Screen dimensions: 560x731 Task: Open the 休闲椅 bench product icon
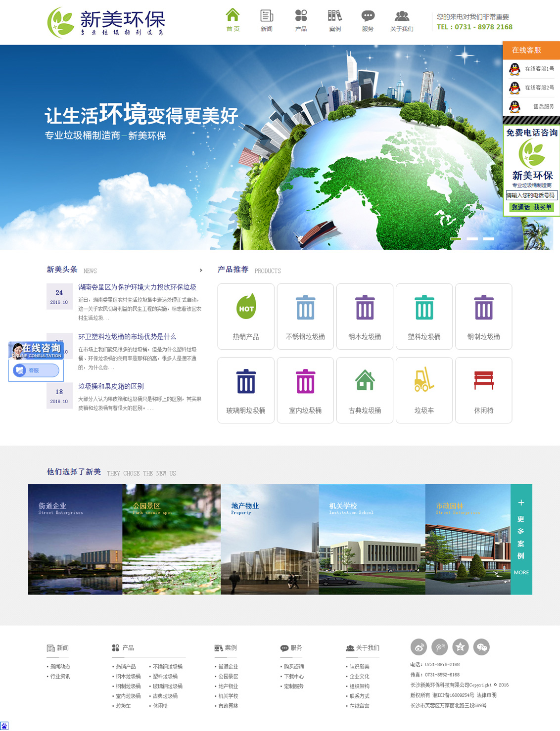click(483, 380)
